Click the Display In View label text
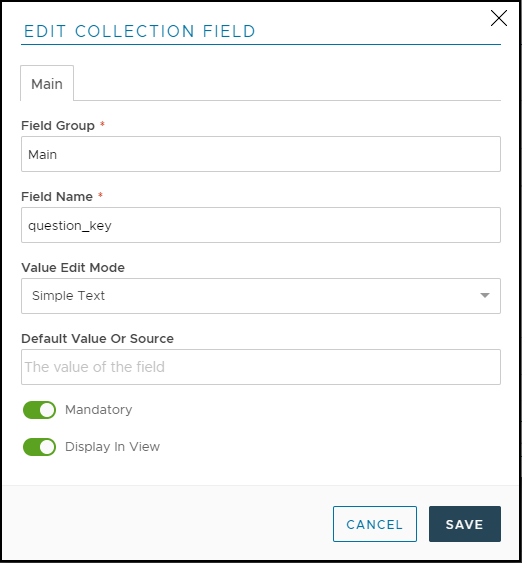 coord(112,447)
